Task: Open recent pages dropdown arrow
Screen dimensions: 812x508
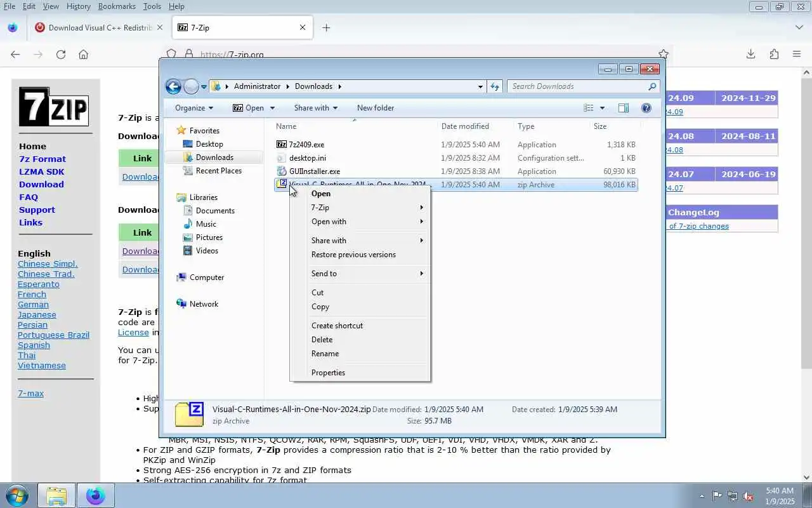Action: [x=204, y=86]
